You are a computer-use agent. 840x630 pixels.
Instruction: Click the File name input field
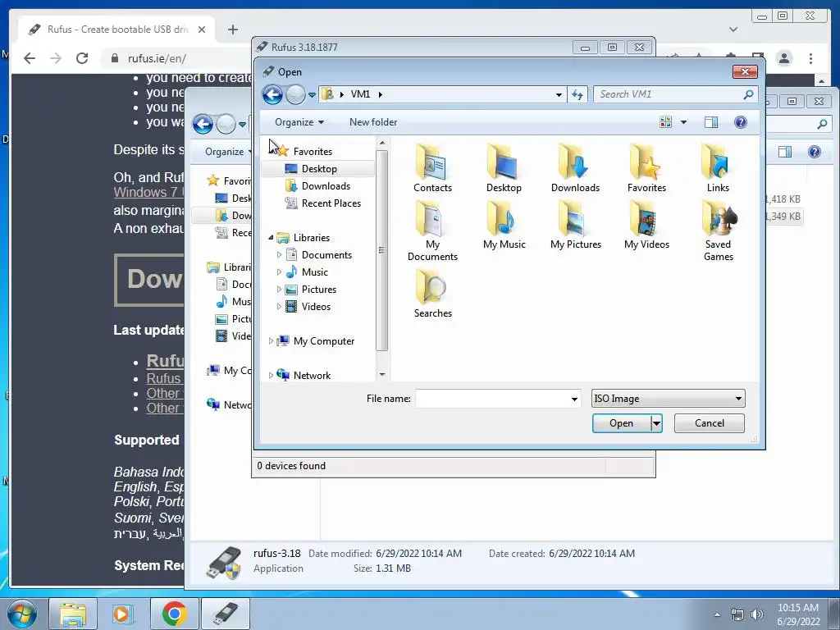click(492, 399)
